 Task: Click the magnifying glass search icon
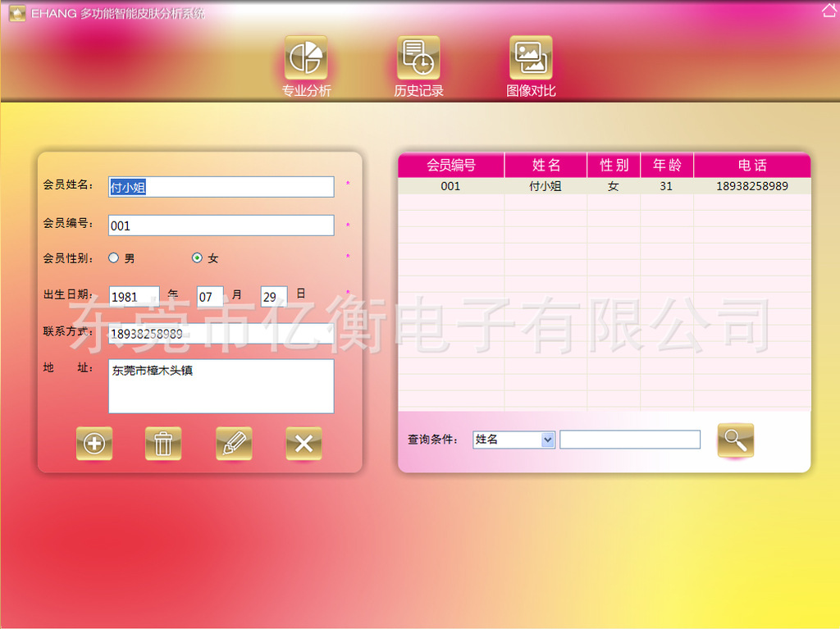point(735,440)
